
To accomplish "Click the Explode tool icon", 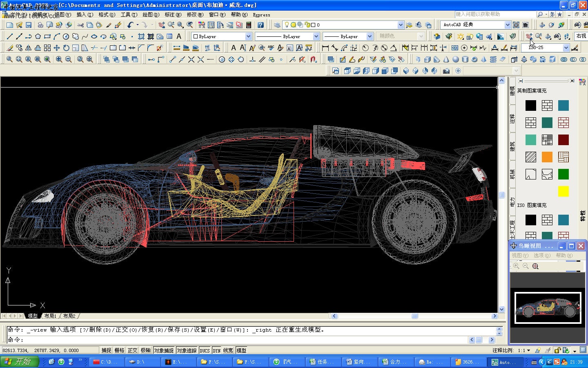I will point(160,48).
